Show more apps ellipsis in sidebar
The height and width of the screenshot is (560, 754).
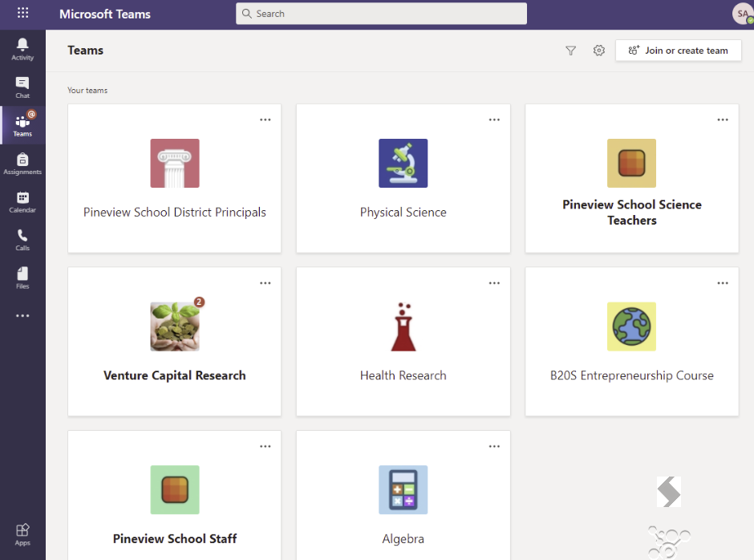(22, 315)
